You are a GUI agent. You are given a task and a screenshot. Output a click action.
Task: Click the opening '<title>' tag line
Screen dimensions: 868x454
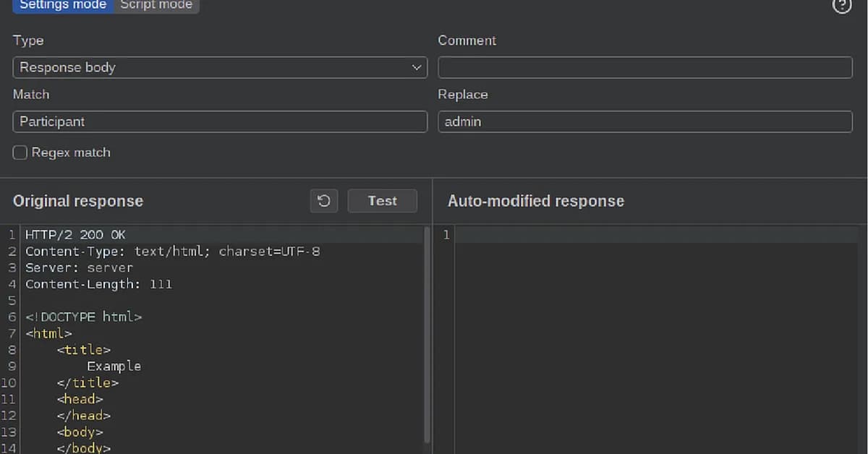click(x=84, y=350)
